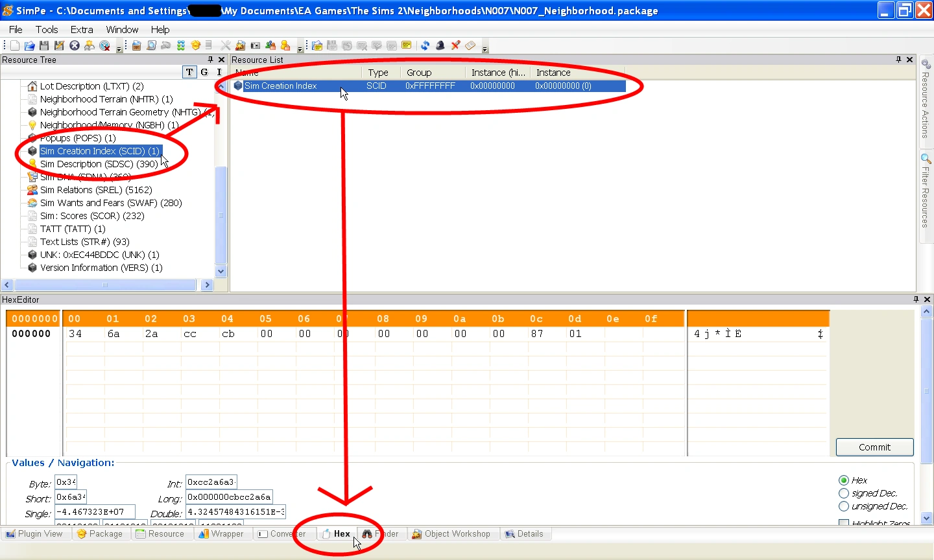This screenshot has width=934, height=560.
Task: Click the red pushpin toolbar icon
Action: click(455, 45)
